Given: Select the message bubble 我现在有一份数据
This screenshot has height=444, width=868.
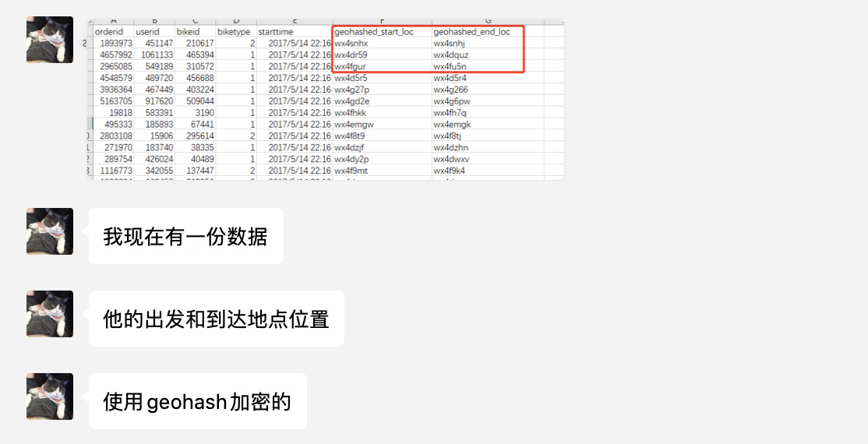Looking at the screenshot, I should (186, 236).
